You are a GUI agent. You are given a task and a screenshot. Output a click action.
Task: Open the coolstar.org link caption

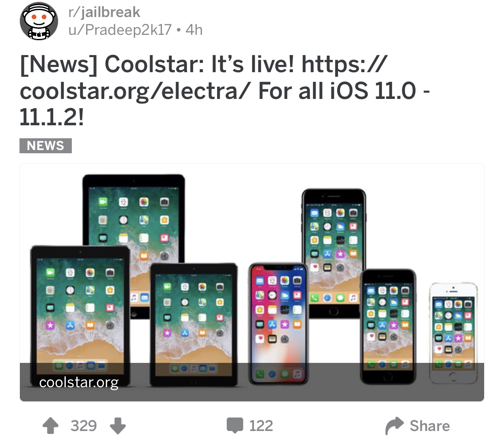[x=79, y=382]
